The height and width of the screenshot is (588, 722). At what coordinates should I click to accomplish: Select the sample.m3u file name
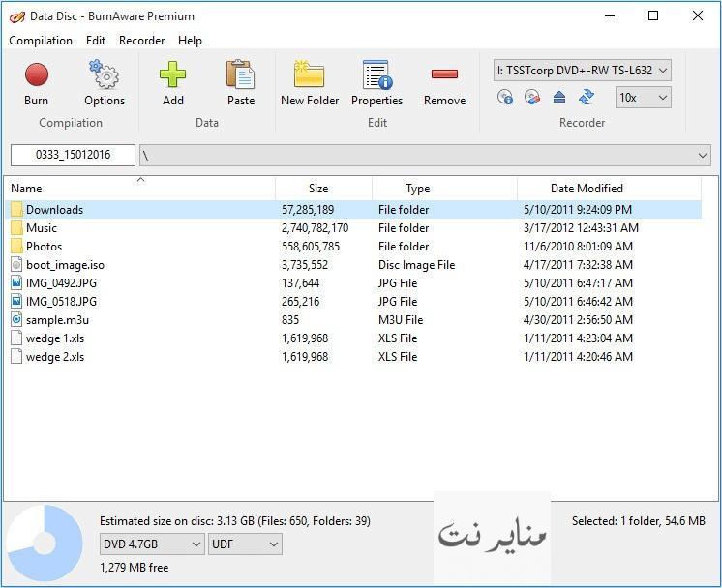pyautogui.click(x=57, y=320)
